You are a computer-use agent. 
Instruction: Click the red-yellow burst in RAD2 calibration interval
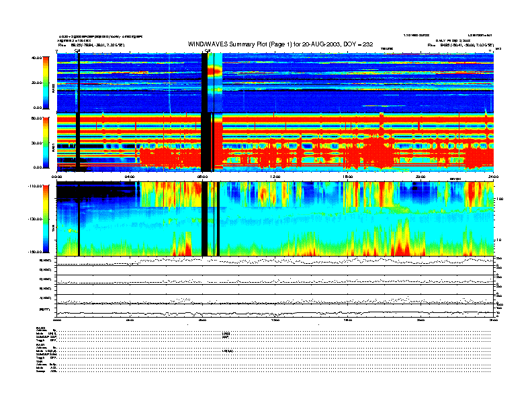point(214,71)
